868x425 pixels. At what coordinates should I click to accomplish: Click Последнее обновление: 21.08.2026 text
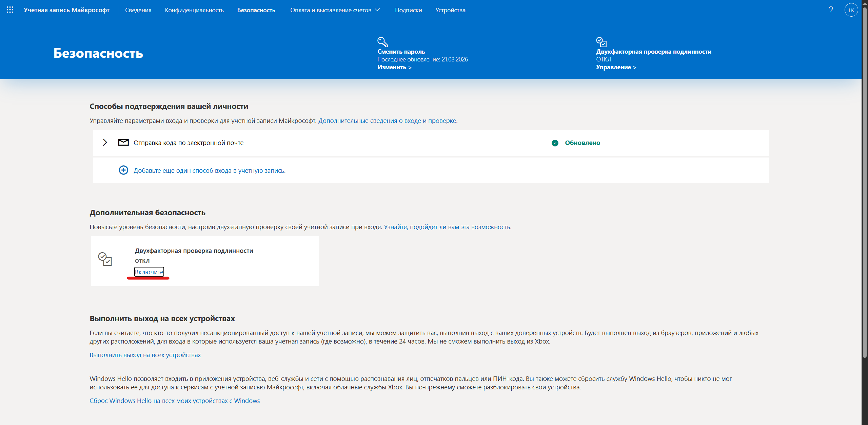423,59
